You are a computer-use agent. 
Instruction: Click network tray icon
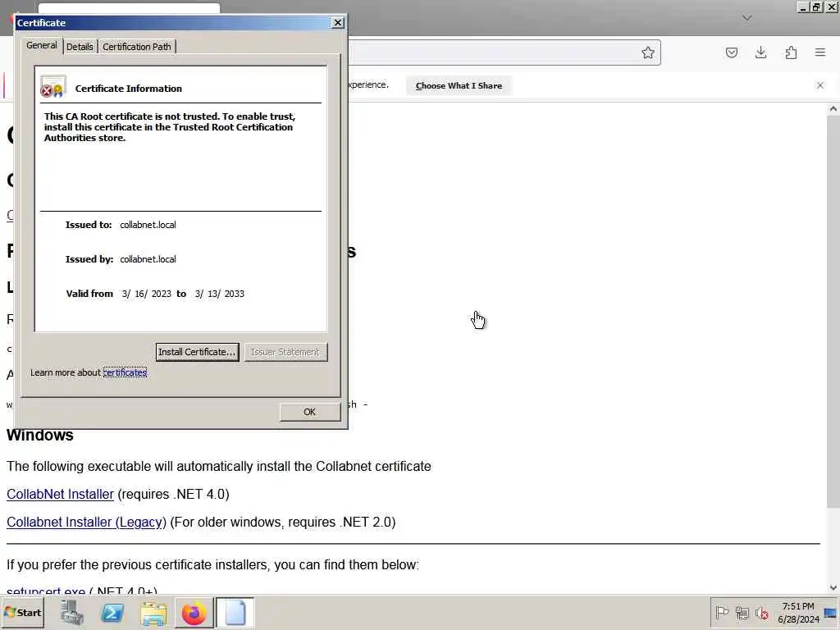click(742, 612)
